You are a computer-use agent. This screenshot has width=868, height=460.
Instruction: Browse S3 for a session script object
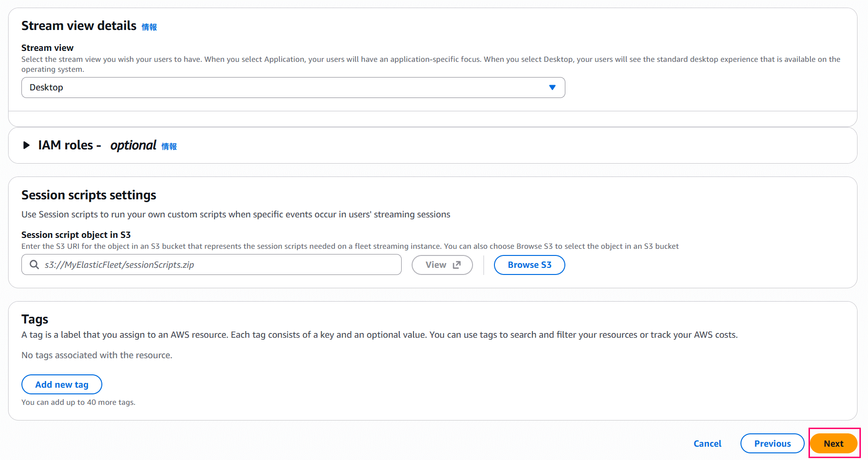point(529,264)
